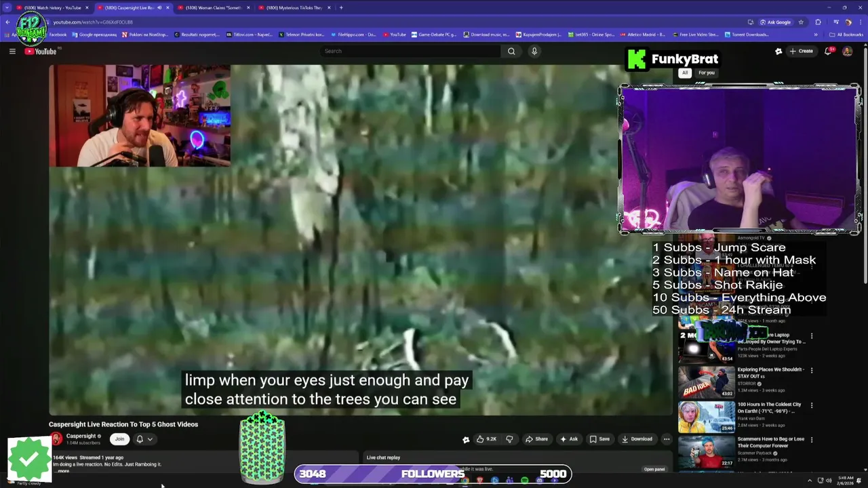This screenshot has height=488, width=868.
Task: Open the Caspersight channel avatar
Action: click(x=56, y=439)
